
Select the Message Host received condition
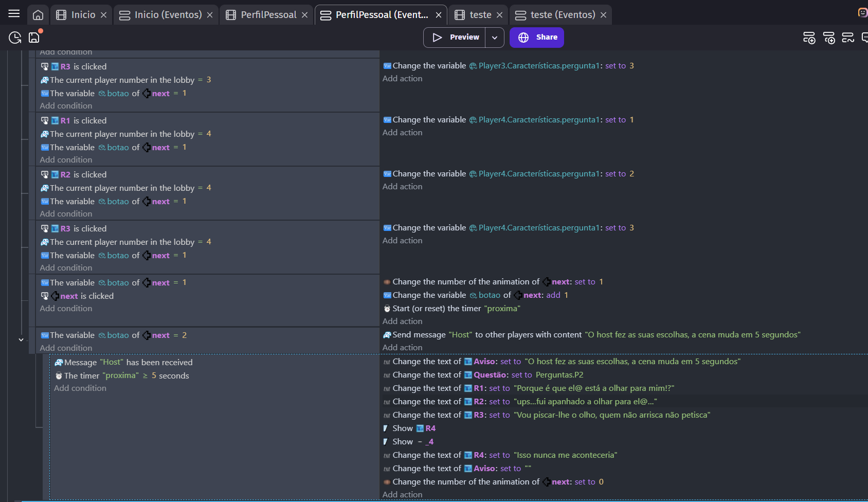128,363
